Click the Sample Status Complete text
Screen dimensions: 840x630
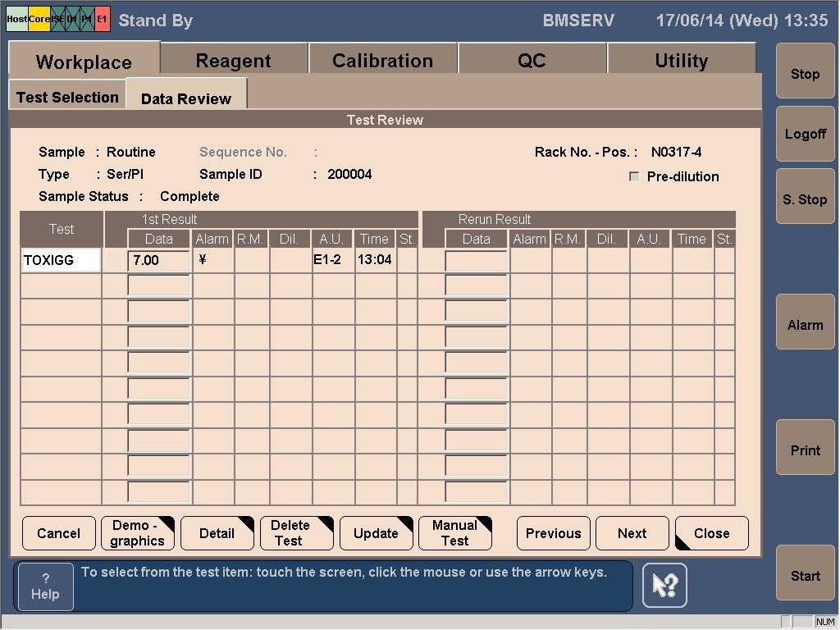pyautogui.click(x=189, y=197)
